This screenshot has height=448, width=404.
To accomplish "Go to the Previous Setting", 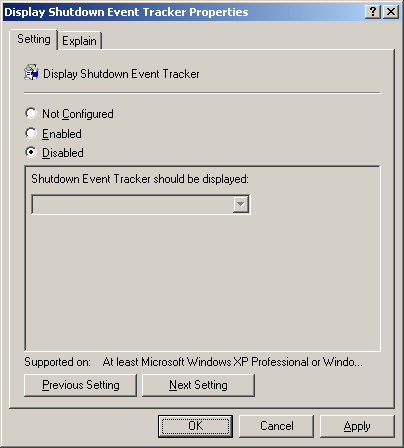I will pos(80,385).
